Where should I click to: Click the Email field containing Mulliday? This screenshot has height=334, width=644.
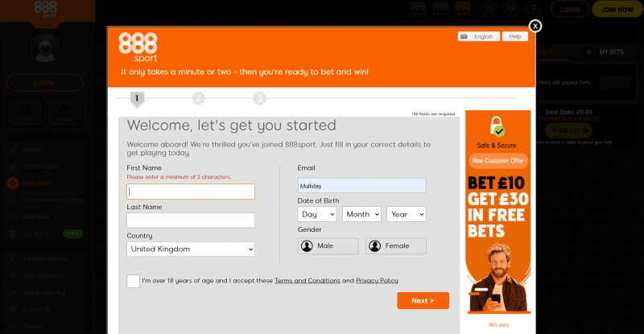[x=361, y=186]
